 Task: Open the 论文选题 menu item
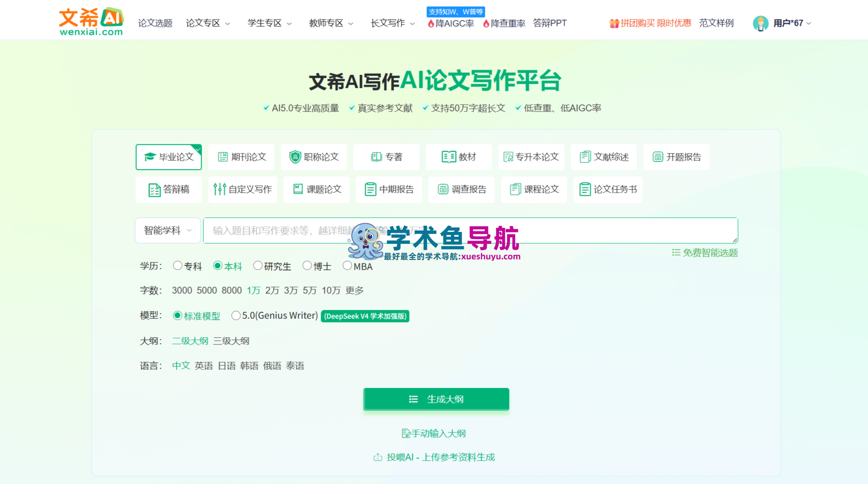155,23
